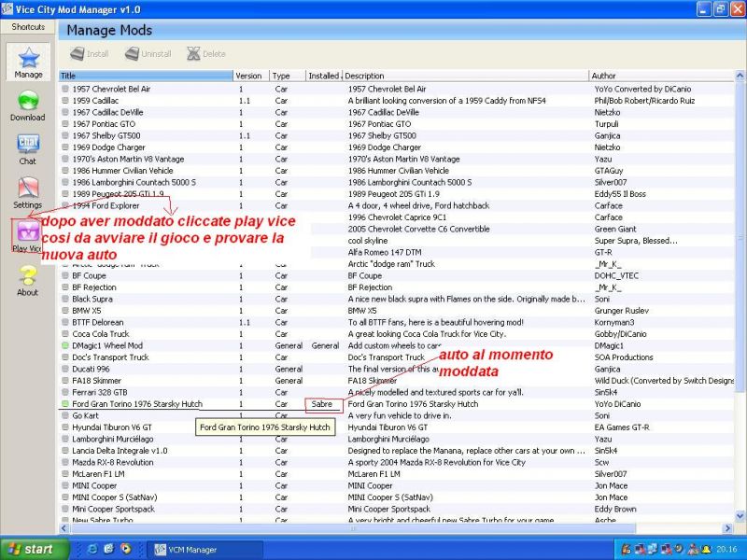The image size is (747, 560).
Task: Select the Go Kart mod title
Action: [85, 415]
